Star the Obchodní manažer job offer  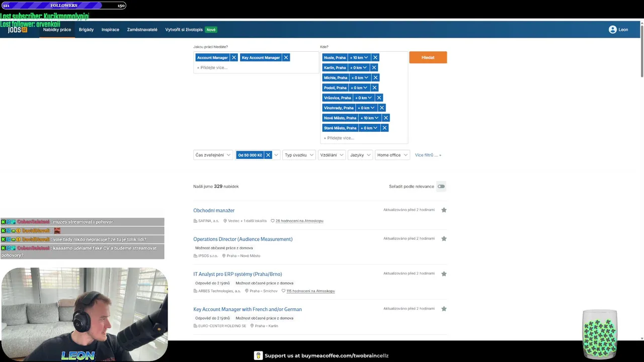(444, 210)
